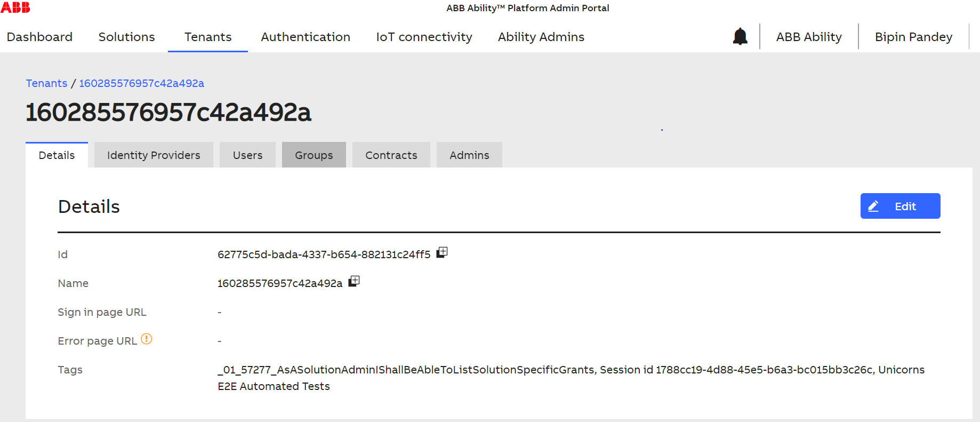Open the notifications bell icon
The height and width of the screenshot is (422, 980).
pos(740,36)
